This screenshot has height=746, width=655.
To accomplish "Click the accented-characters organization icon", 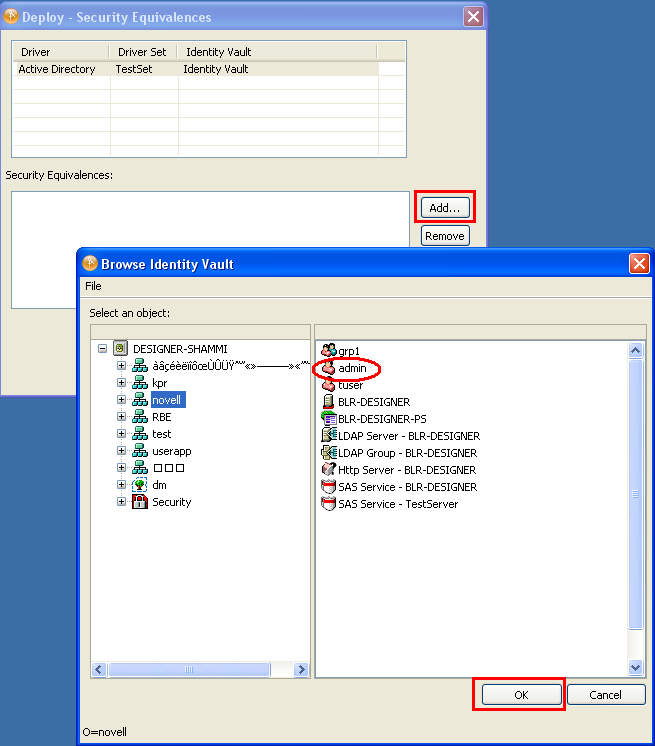I will [x=139, y=365].
